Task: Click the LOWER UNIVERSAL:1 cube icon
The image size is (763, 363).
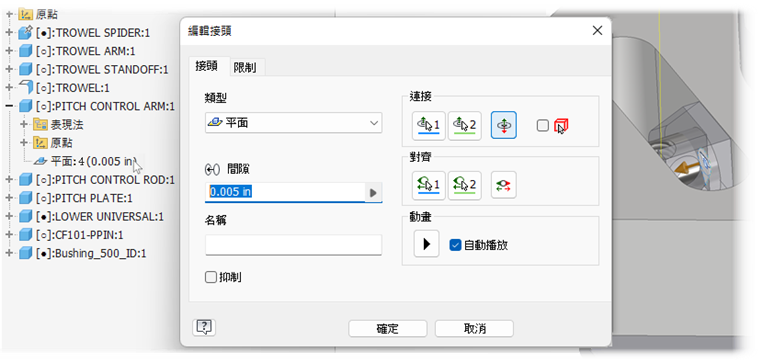Action: tap(25, 217)
